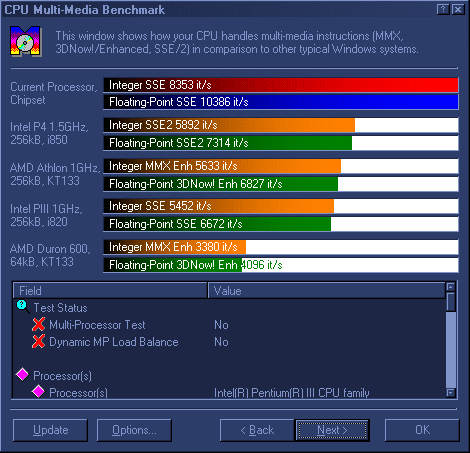Confirm with the OK button
470x453 pixels.
coord(422,430)
